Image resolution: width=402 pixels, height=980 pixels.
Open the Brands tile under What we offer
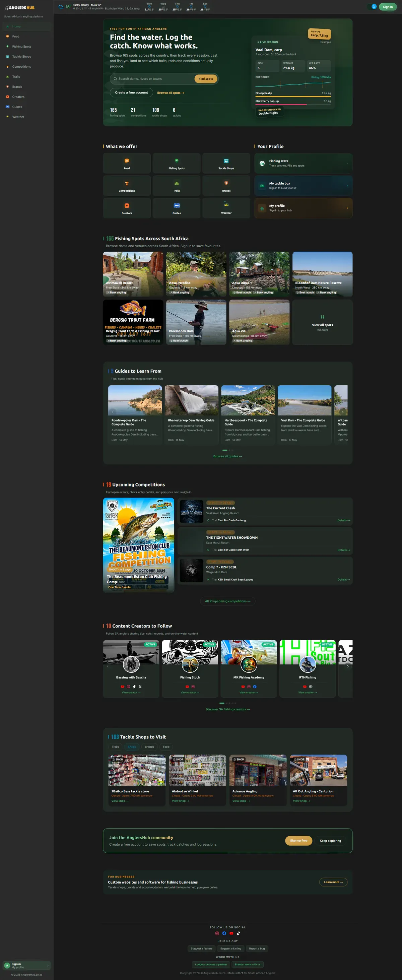tap(226, 186)
